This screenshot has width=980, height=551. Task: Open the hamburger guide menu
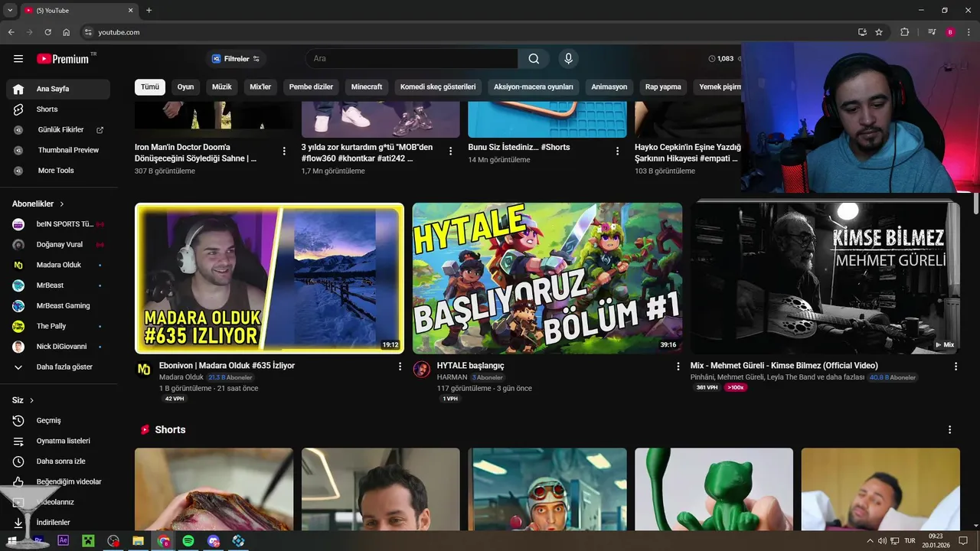pos(18,59)
